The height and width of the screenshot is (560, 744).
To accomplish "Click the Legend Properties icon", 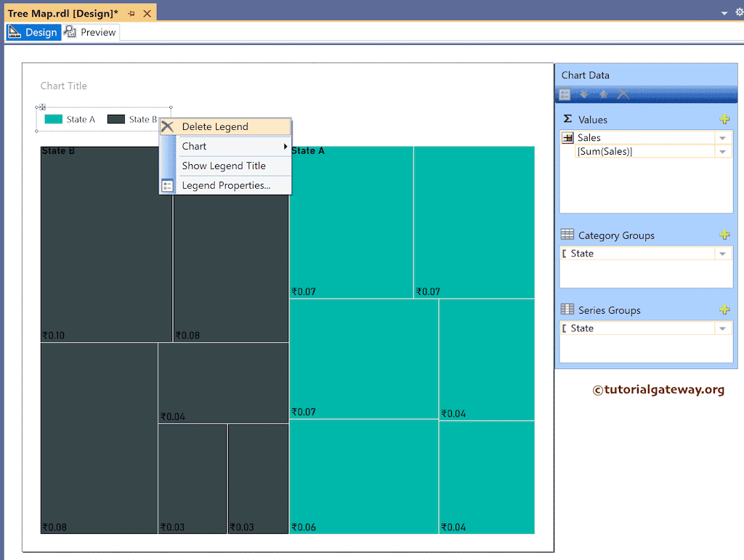I will [168, 185].
